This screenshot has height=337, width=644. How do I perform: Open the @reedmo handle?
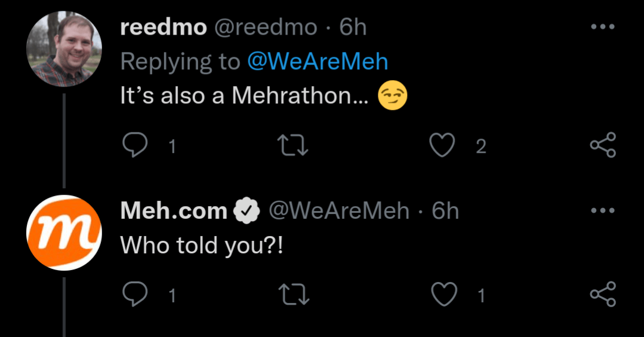(x=266, y=27)
